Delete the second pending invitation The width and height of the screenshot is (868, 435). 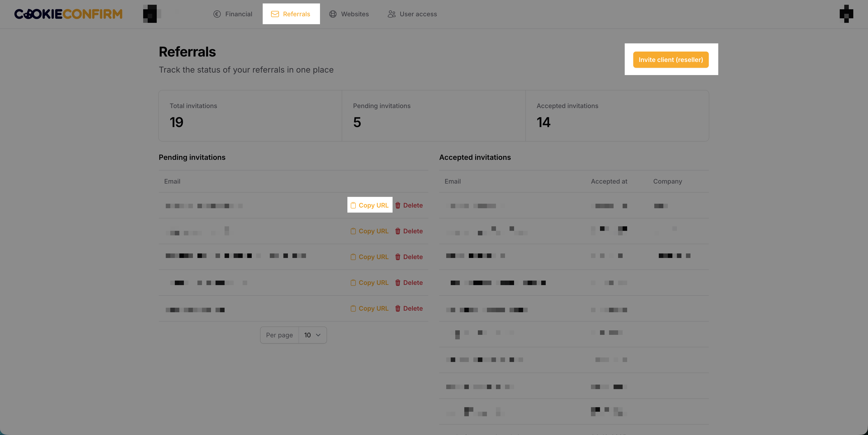pos(409,231)
